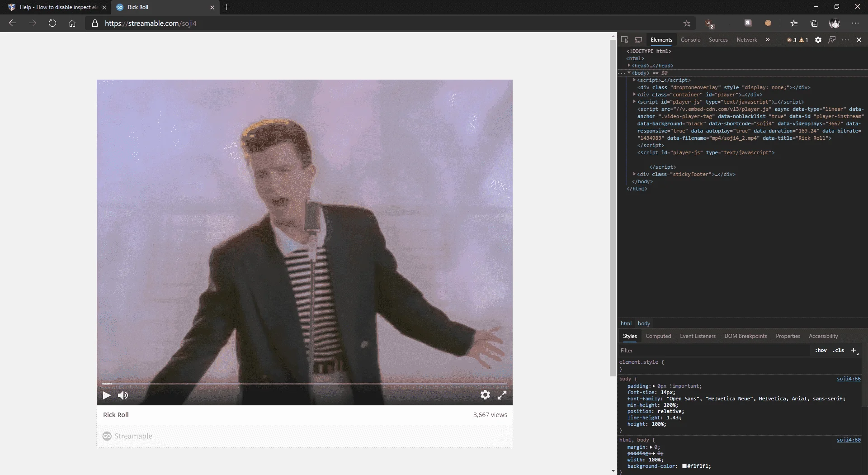
Task: Select the dropzoneoverlay div in DOM tree
Action: (x=724, y=87)
